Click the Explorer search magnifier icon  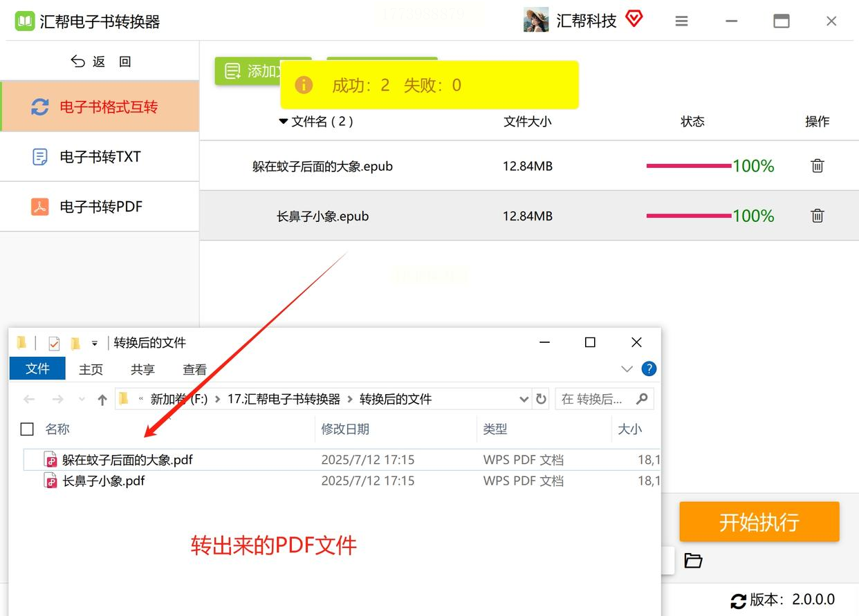coord(642,399)
